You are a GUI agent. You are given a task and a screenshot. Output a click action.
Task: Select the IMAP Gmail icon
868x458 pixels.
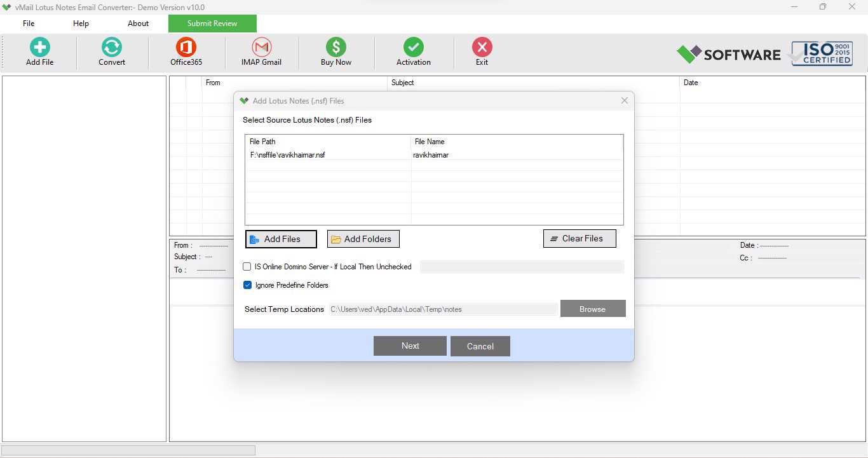point(262,47)
